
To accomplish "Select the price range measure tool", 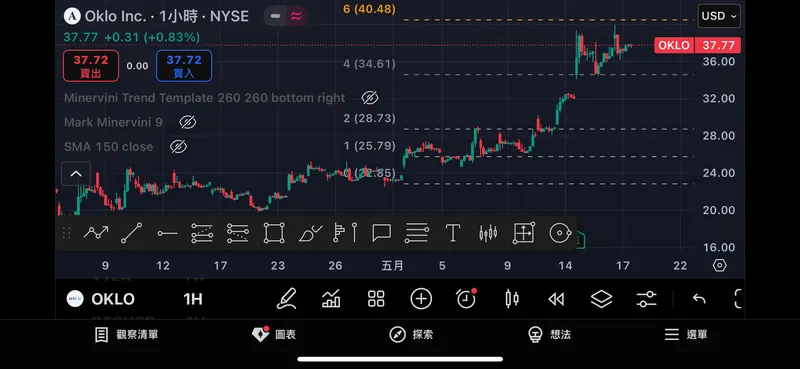I will pyautogui.click(x=524, y=233).
